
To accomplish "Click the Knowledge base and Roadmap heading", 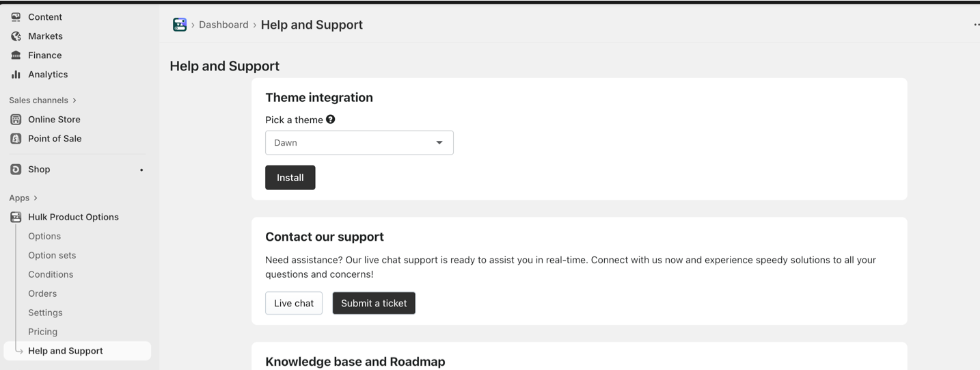I will click(355, 362).
